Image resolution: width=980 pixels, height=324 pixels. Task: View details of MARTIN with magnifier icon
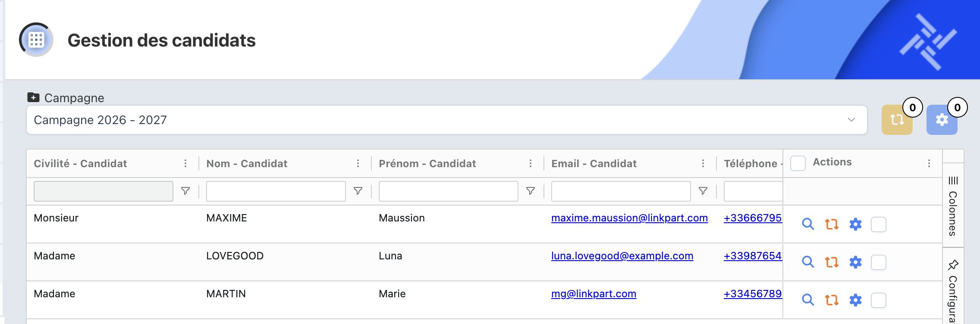pyautogui.click(x=808, y=300)
